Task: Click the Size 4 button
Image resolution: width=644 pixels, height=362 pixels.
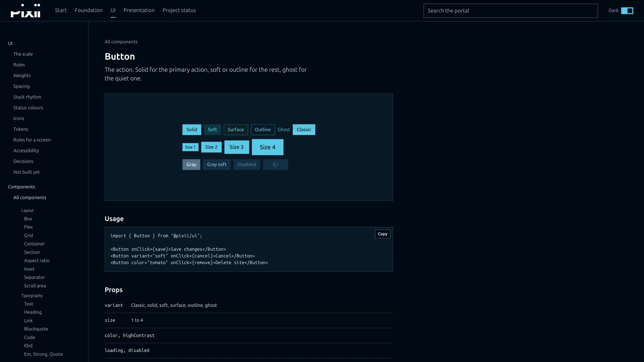Action: [x=268, y=147]
